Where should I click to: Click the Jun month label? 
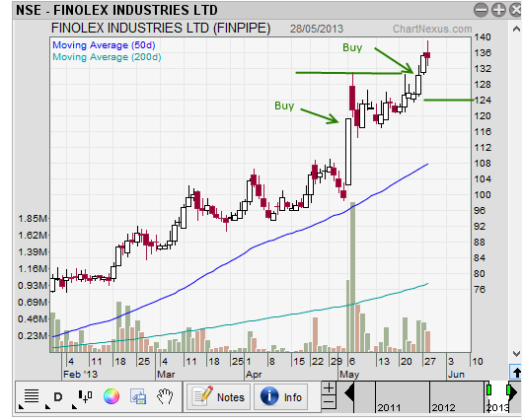[x=456, y=375]
